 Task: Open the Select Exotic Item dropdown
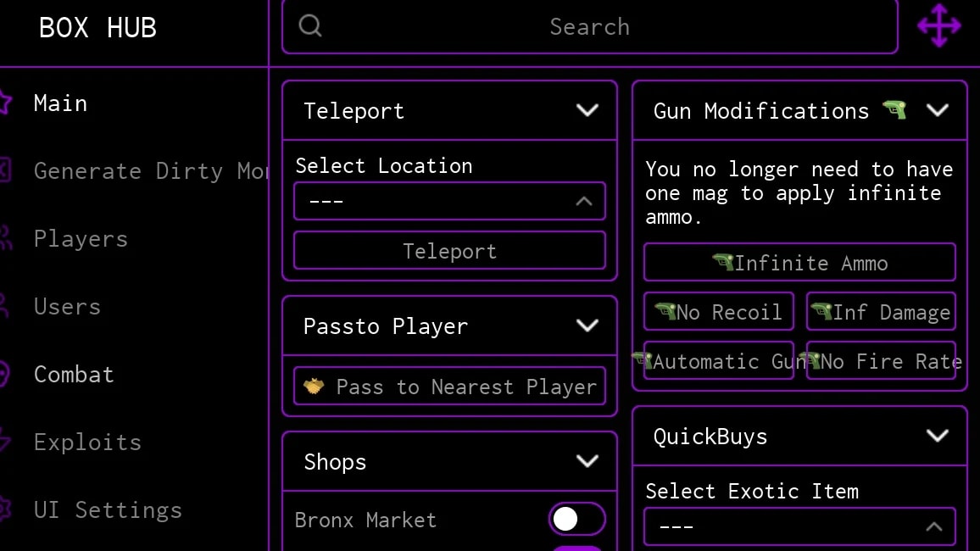[x=799, y=526]
